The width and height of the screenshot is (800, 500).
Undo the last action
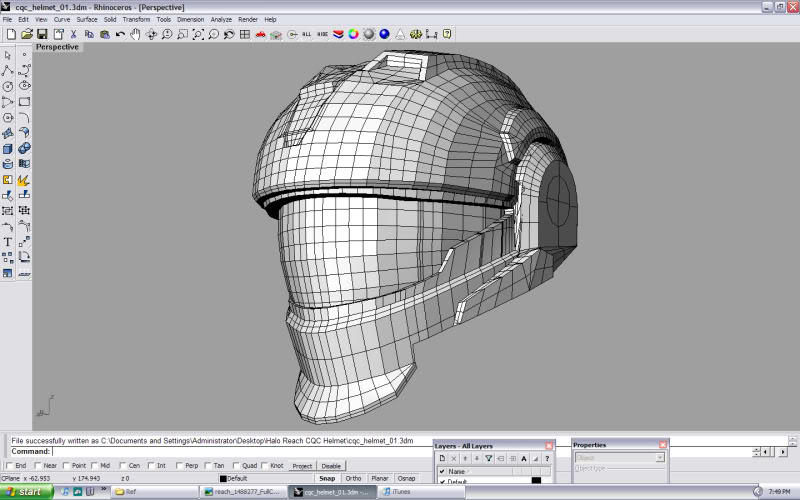click(x=120, y=34)
